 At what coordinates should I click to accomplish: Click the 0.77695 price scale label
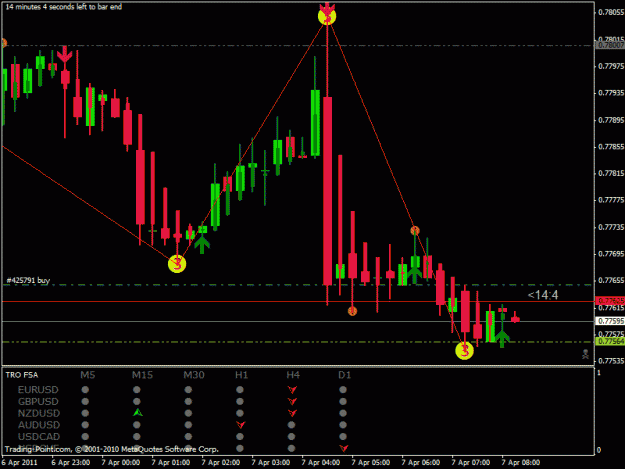click(x=611, y=253)
